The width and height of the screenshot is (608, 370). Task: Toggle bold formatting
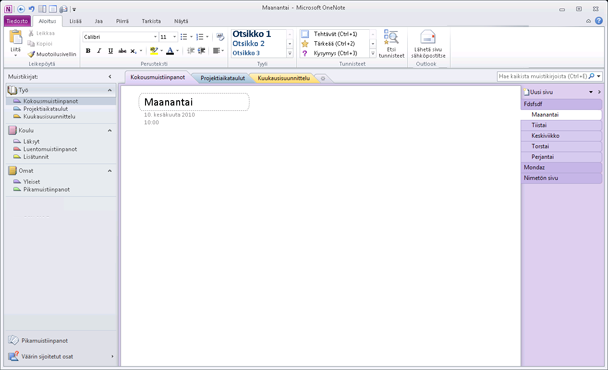(88, 51)
